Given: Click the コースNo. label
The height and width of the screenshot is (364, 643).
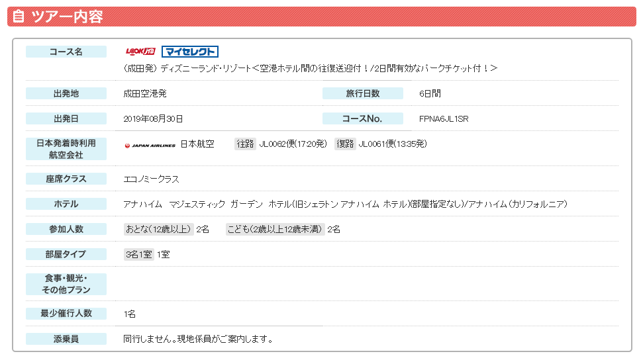Looking at the screenshot, I should tap(362, 118).
